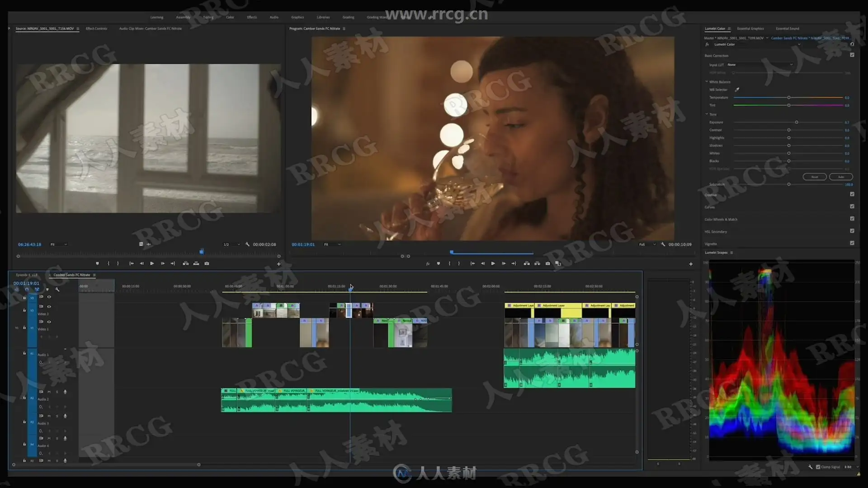The image size is (868, 488).
Task: Open Program monitor Full resolution dropdown
Action: point(647,244)
